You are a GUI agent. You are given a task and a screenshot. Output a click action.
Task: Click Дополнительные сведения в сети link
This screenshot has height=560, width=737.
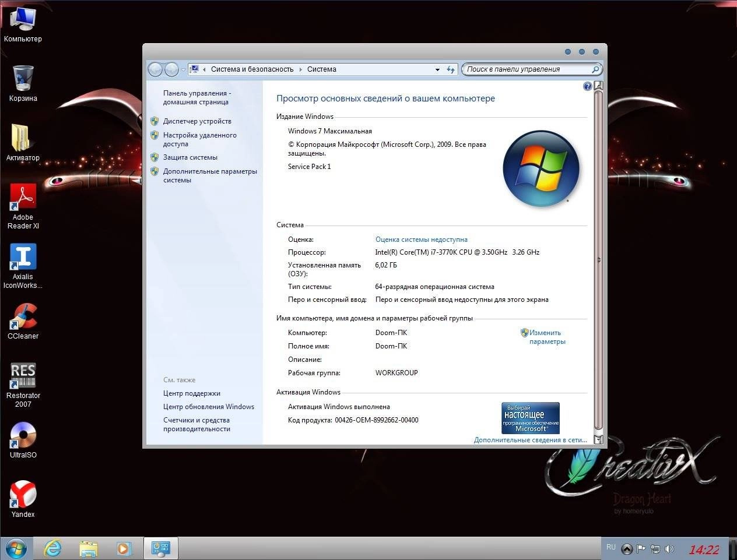531,440
